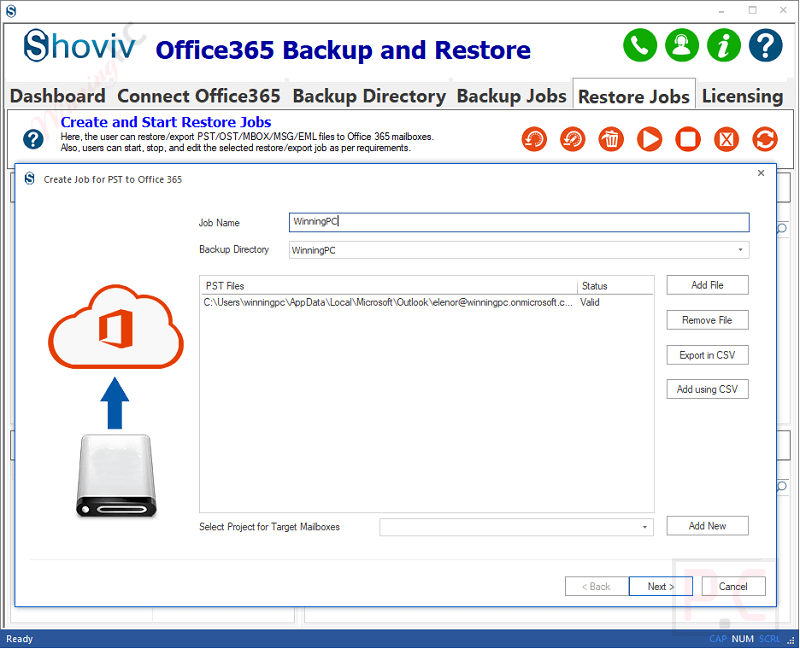This screenshot has width=800, height=649.
Task: Click the Add File button
Action: [707, 285]
